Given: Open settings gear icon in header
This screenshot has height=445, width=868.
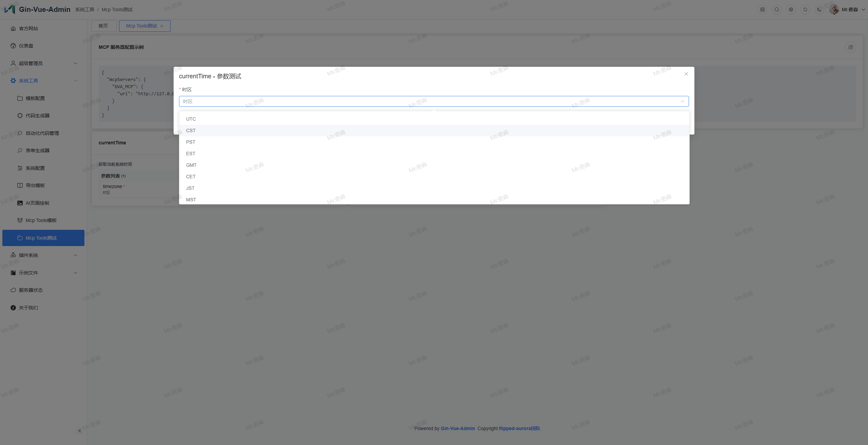Looking at the screenshot, I should pos(791,9).
